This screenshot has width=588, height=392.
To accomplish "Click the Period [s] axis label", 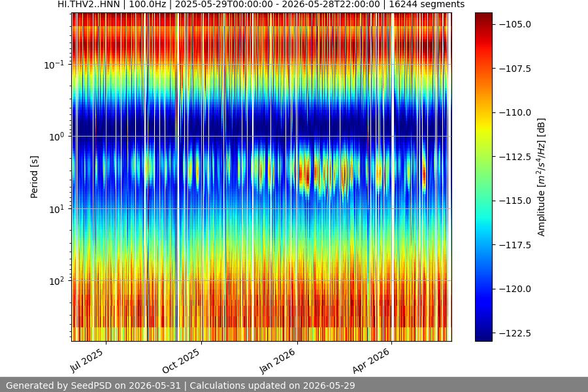I will [34, 177].
